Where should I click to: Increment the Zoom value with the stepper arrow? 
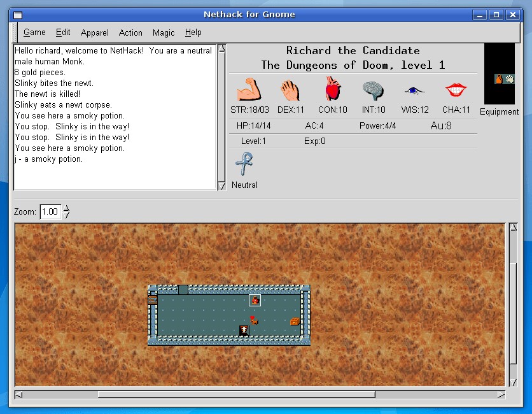(x=67, y=208)
